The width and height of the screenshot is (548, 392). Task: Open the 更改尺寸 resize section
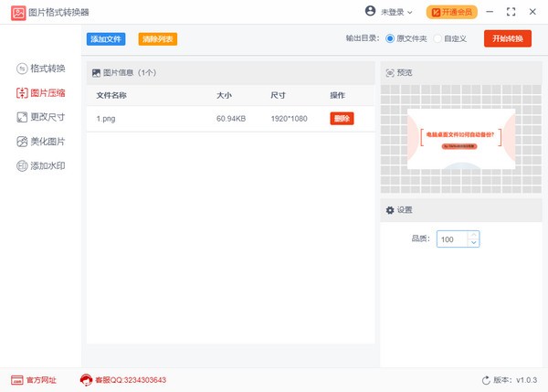click(42, 117)
